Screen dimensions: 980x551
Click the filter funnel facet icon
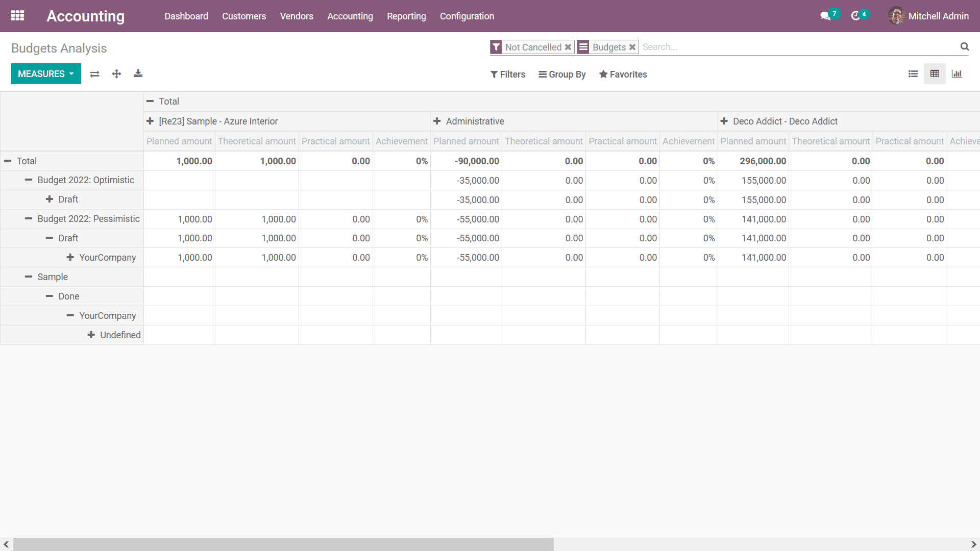point(496,47)
